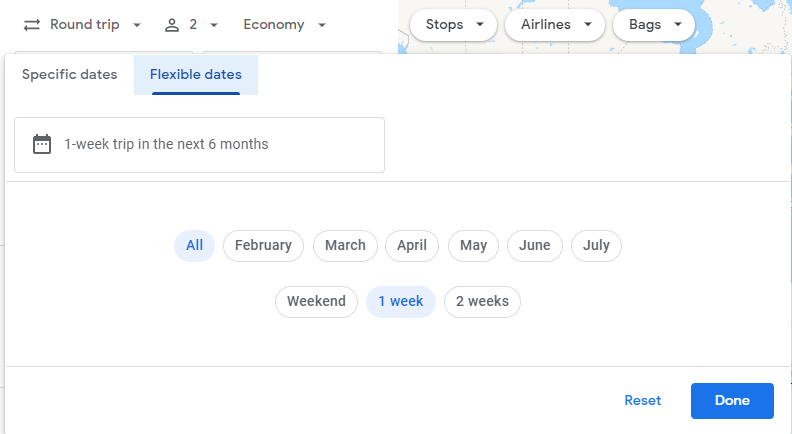Image resolution: width=792 pixels, height=434 pixels.
Task: Select the Flexible dates tab
Action: tap(196, 75)
